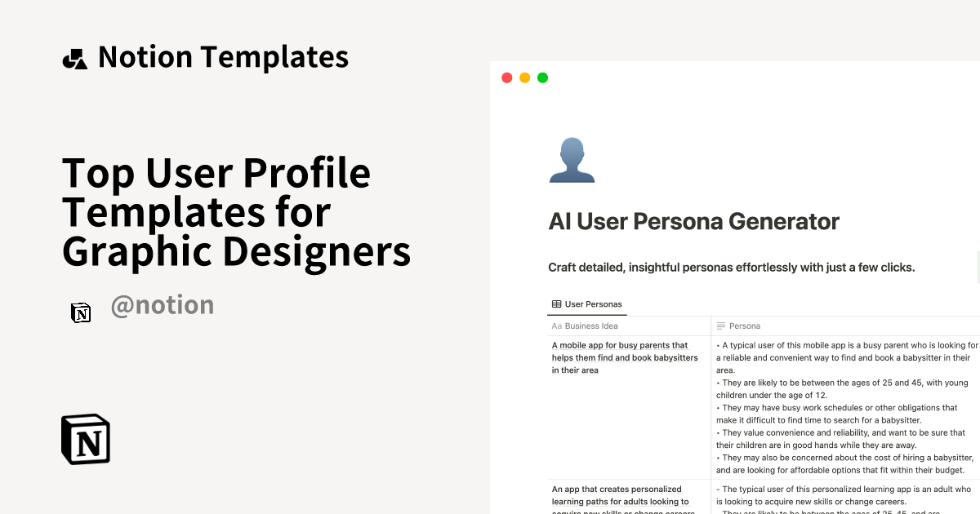Click the small Notion N icon beside @notion
Screen dimensions: 980x514
click(x=81, y=312)
